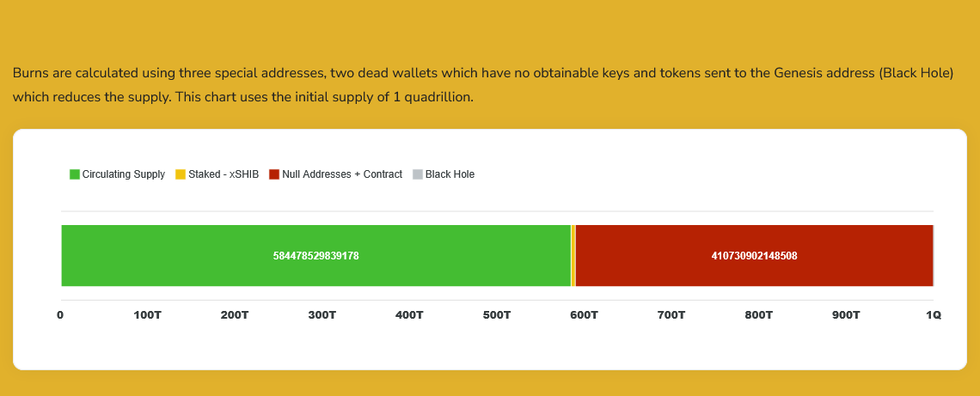Click the 300T axis tick label
Screen dimensions: 980x396
point(322,315)
